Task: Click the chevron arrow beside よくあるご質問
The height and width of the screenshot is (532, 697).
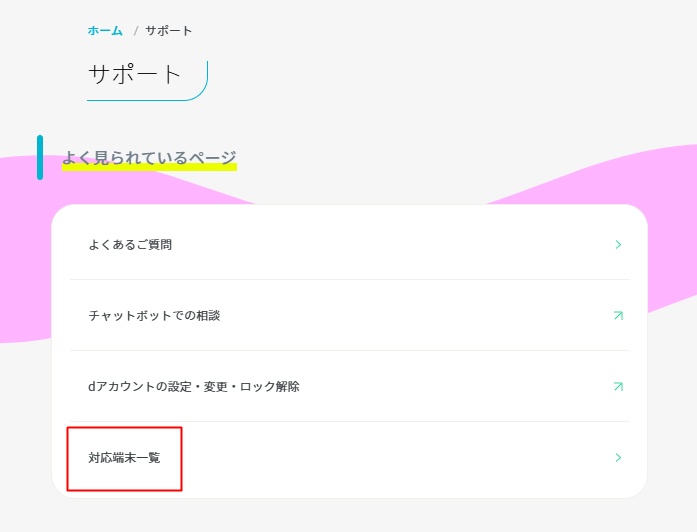Action: point(618,244)
